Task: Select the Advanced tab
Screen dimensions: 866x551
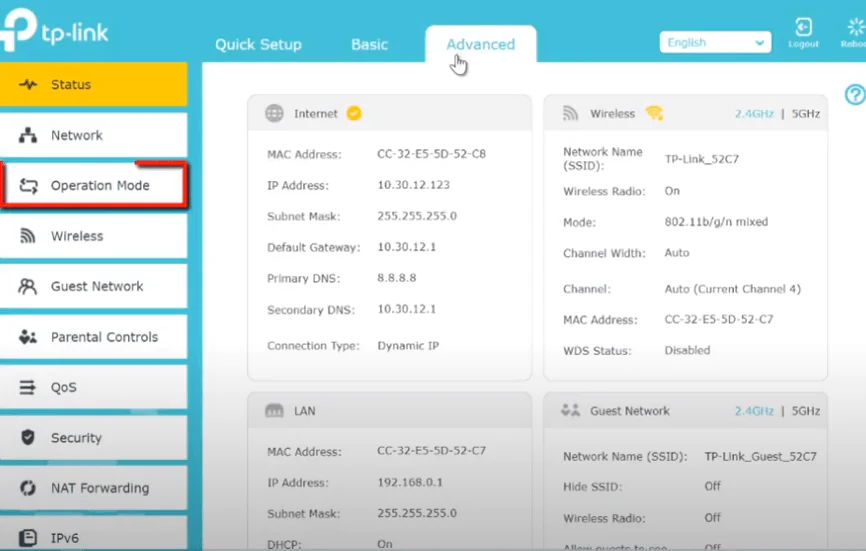Action: pyautogui.click(x=480, y=45)
